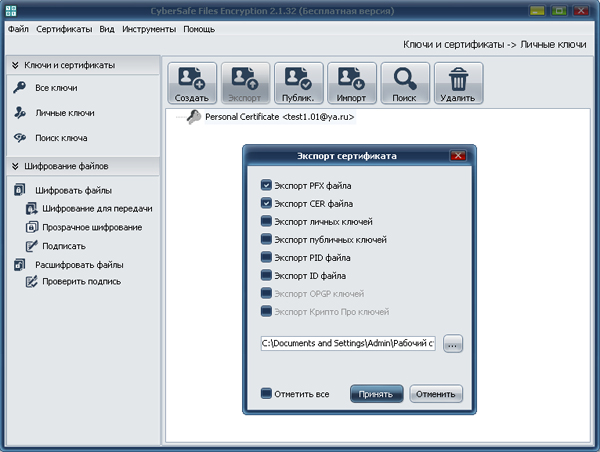Check Экспорт публичных ключей
The image size is (600, 452).
click(x=266, y=239)
